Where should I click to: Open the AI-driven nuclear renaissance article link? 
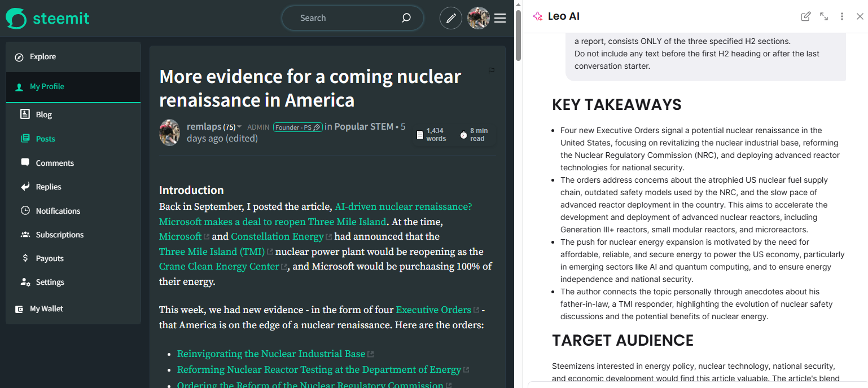point(315,214)
